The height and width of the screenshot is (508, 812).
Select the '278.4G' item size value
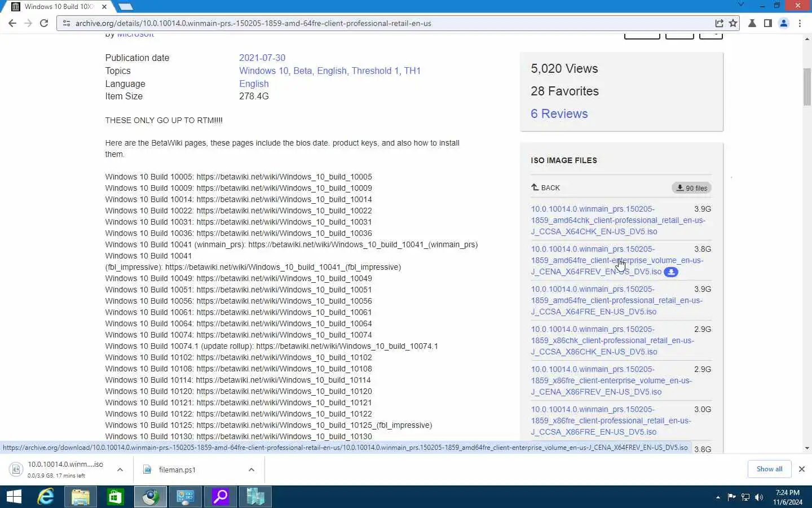tap(254, 96)
